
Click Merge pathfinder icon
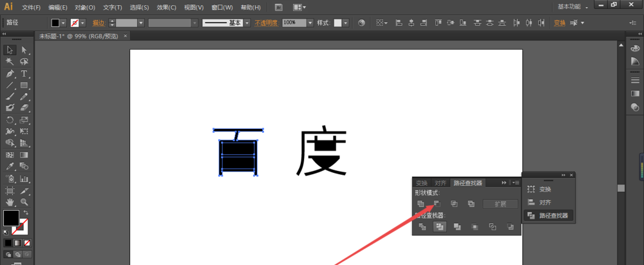coord(457,226)
